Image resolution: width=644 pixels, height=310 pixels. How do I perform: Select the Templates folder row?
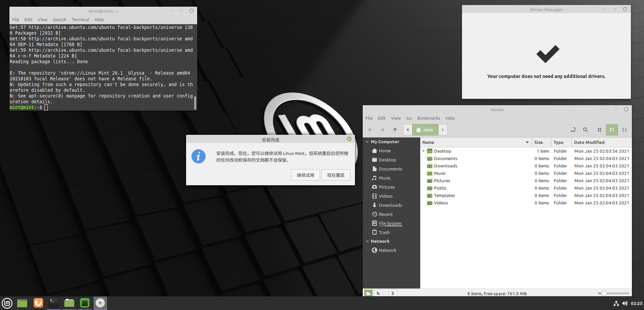526,195
